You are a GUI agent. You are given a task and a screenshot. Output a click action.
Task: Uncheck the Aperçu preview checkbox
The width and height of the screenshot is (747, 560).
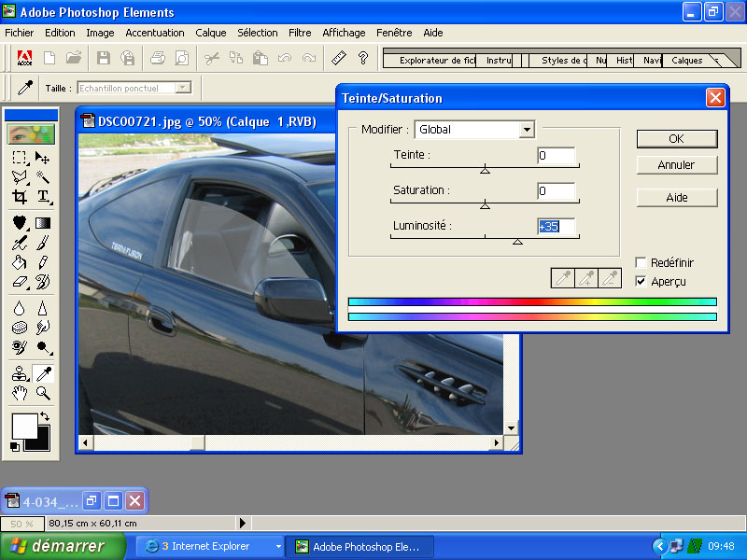(x=641, y=282)
